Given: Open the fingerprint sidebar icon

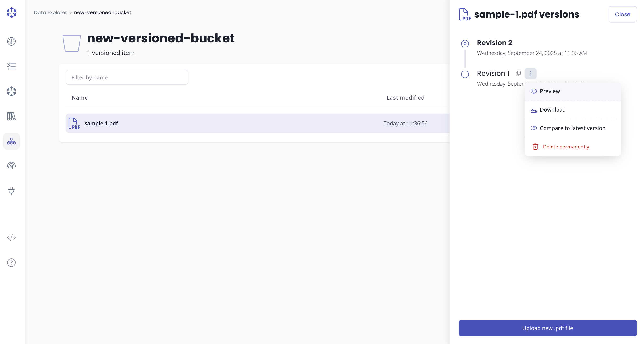Looking at the screenshot, I should tap(11, 166).
